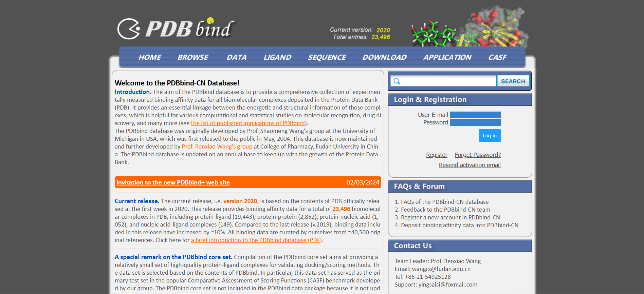Open the Invitation to new PDBbind+ site link
The width and height of the screenshot is (644, 294).
click(173, 182)
